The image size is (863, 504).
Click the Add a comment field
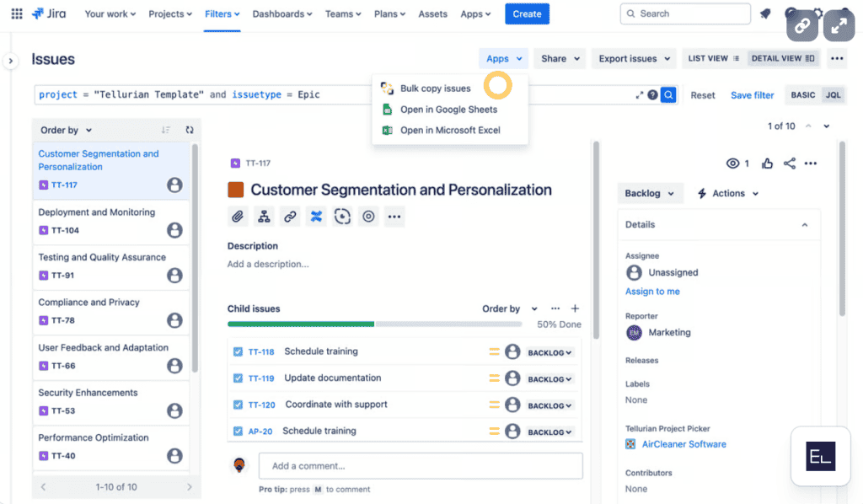[420, 466]
